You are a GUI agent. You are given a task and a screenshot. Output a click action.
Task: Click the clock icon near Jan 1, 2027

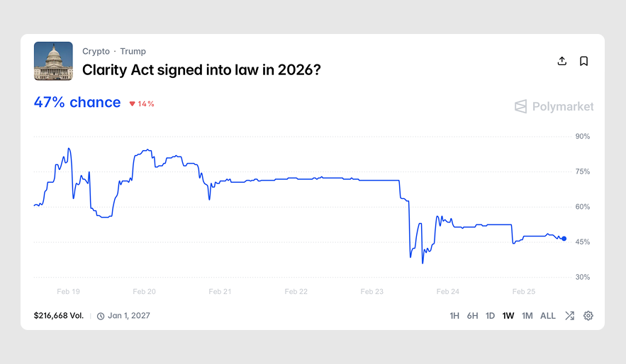101,316
